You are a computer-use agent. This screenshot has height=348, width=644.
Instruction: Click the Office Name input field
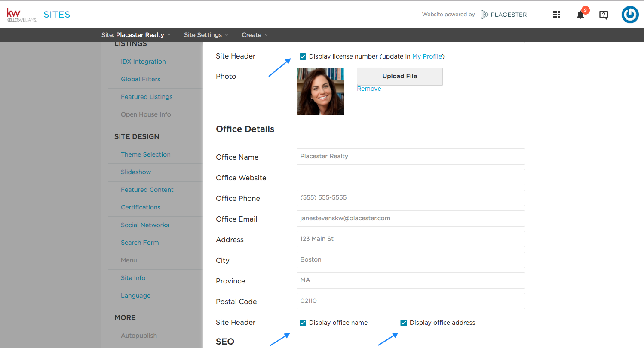click(x=411, y=157)
